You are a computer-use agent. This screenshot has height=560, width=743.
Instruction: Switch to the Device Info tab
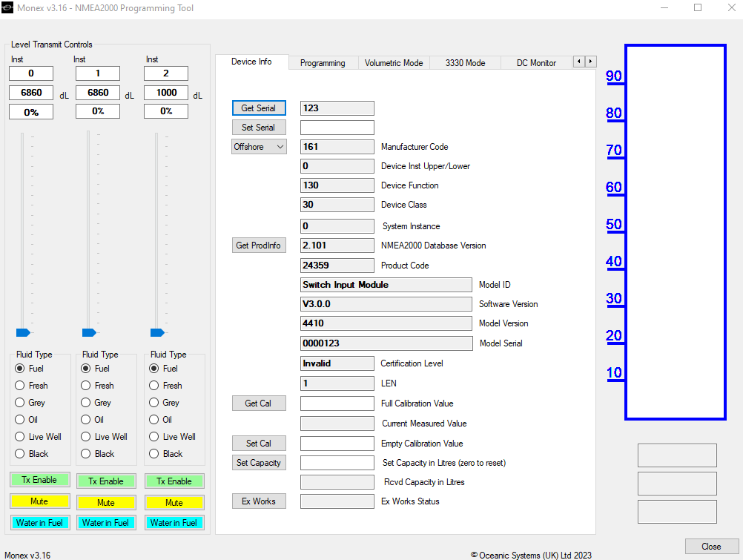pyautogui.click(x=251, y=62)
